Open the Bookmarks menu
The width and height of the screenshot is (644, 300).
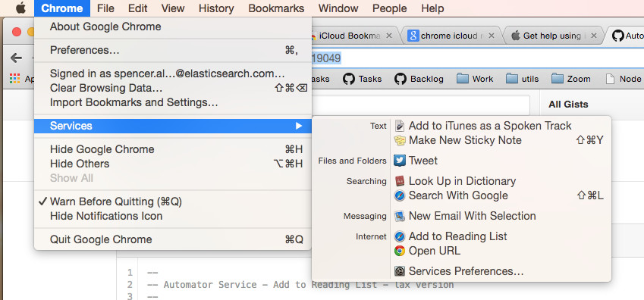[x=276, y=8]
